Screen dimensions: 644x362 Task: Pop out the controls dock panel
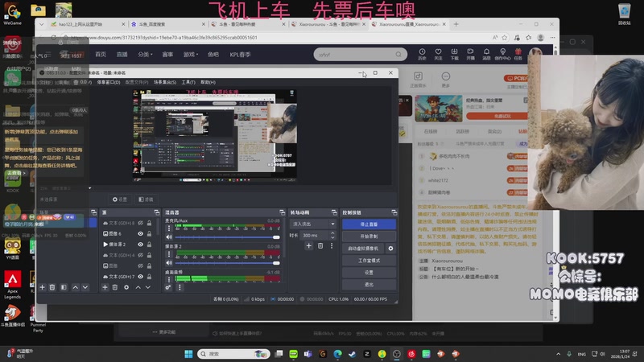394,212
